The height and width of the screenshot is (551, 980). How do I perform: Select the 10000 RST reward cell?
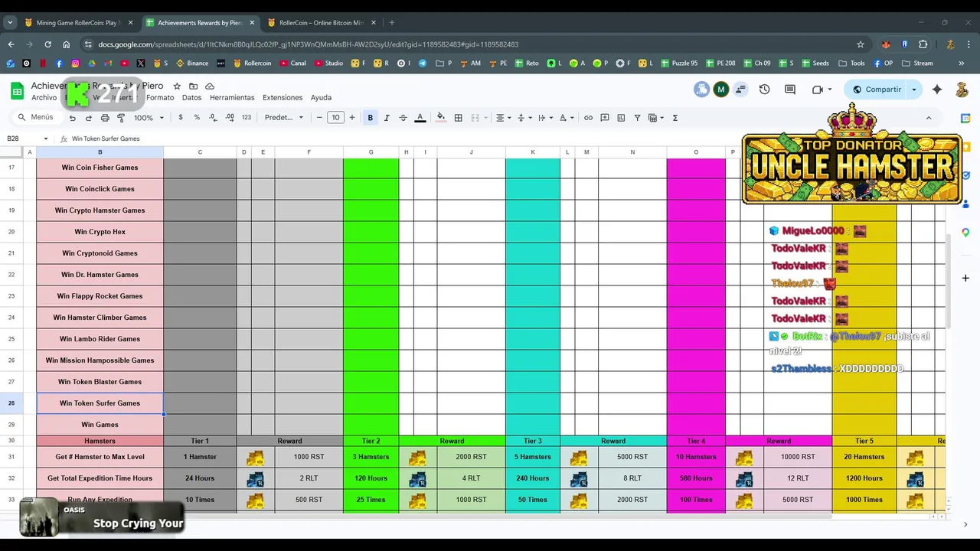[798, 457]
